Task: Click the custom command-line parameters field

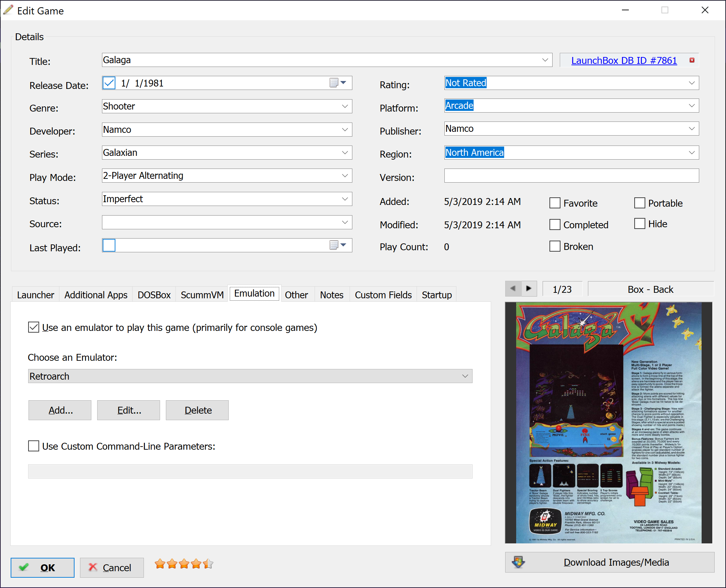Action: 250,471
